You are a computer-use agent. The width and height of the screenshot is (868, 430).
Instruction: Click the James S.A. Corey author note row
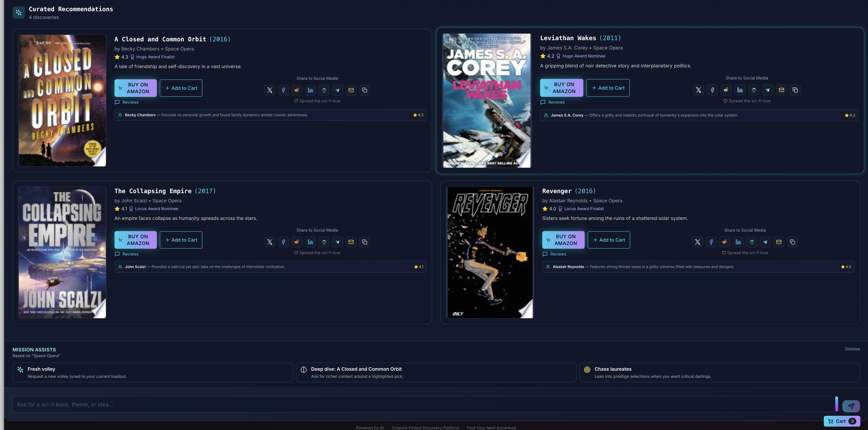pyautogui.click(x=699, y=115)
